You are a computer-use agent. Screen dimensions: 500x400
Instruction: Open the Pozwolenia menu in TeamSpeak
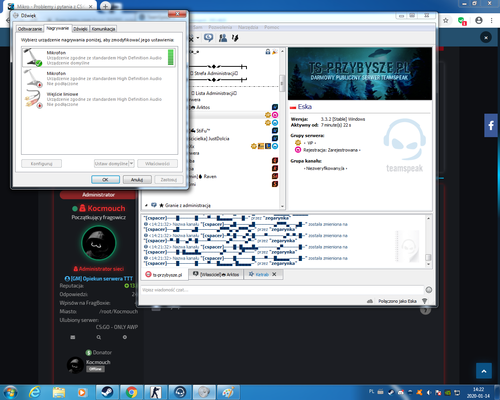click(220, 27)
